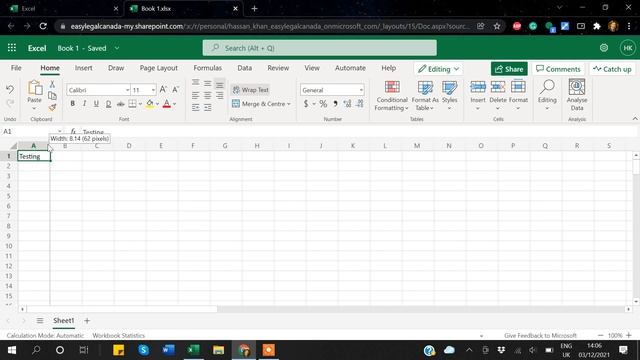Click the Undo arrow icon
Image resolution: width=640 pixels, height=360 pixels.
pyautogui.click(x=10, y=89)
